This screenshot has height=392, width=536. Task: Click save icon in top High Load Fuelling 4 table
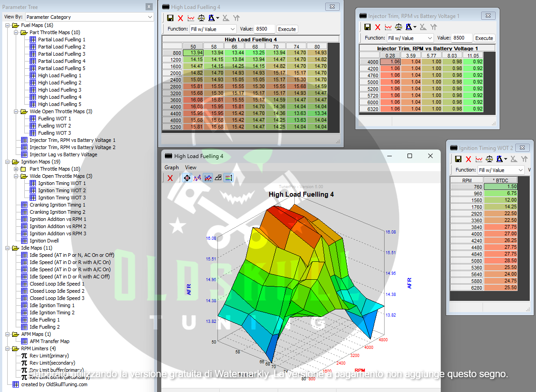(x=170, y=18)
